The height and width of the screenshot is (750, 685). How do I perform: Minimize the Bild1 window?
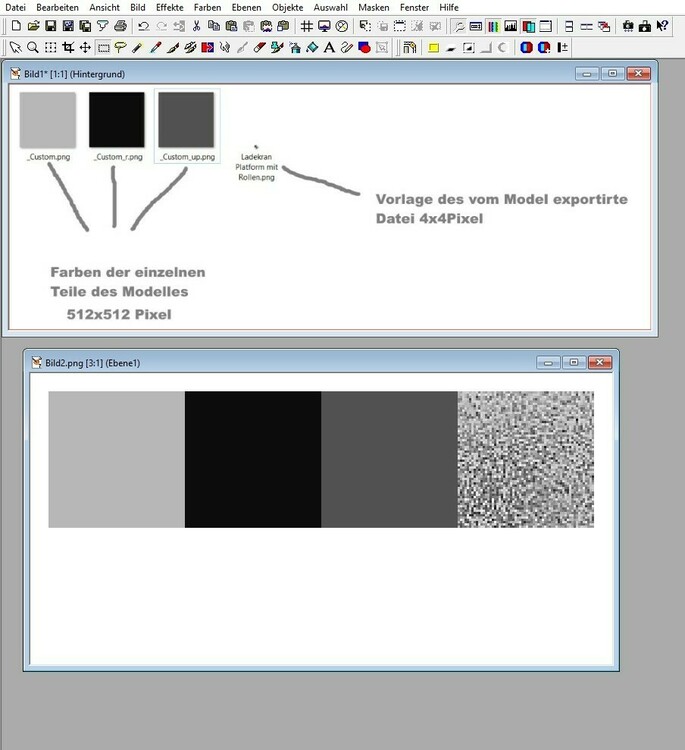[x=587, y=74]
